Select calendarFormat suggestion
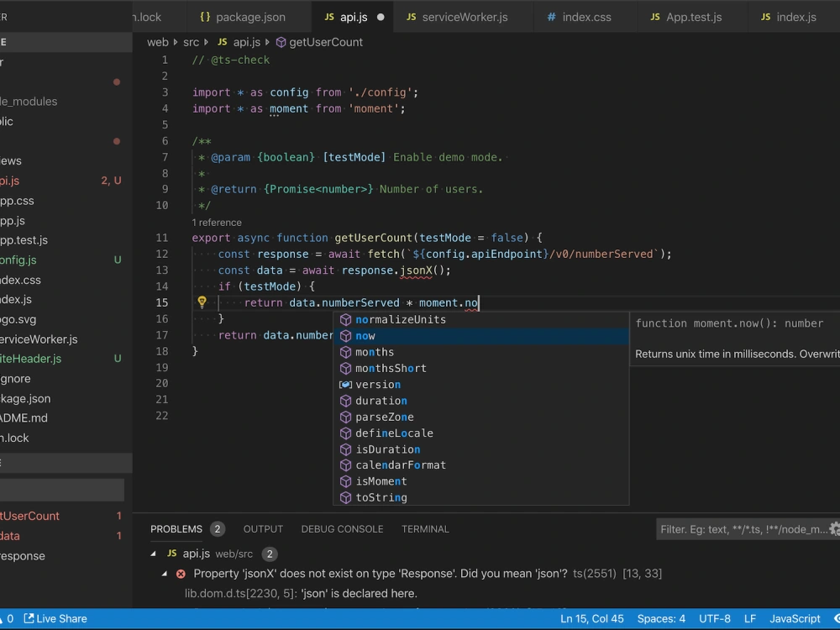 coord(480,465)
